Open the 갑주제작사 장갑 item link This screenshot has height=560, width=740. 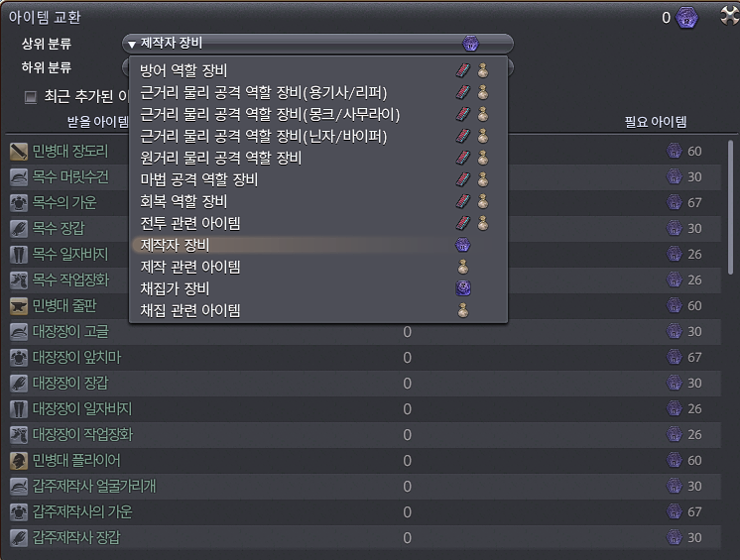[76, 538]
